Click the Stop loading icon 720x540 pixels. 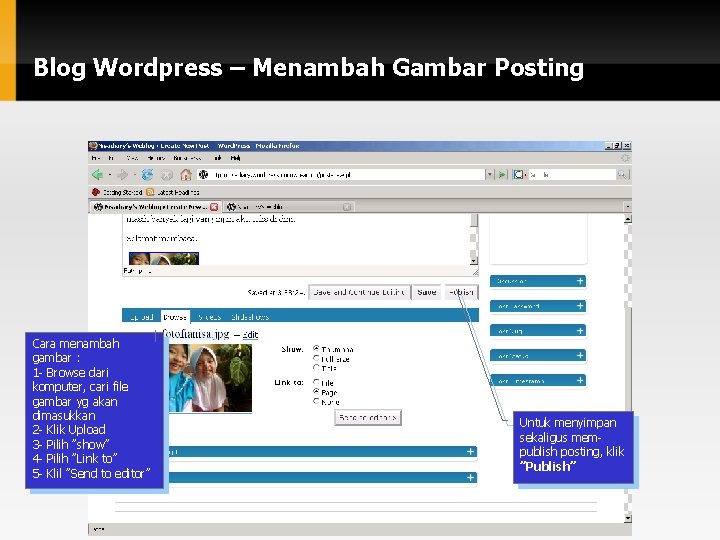pos(167,174)
